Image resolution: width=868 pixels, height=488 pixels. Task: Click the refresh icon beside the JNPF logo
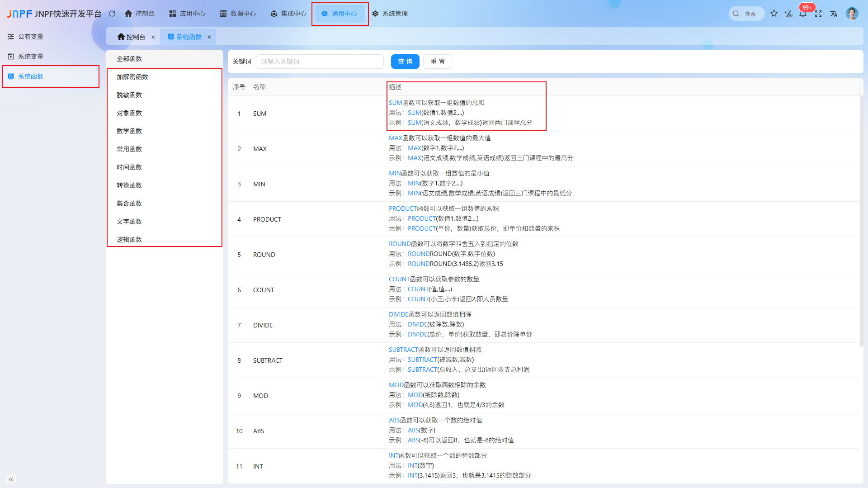(112, 14)
